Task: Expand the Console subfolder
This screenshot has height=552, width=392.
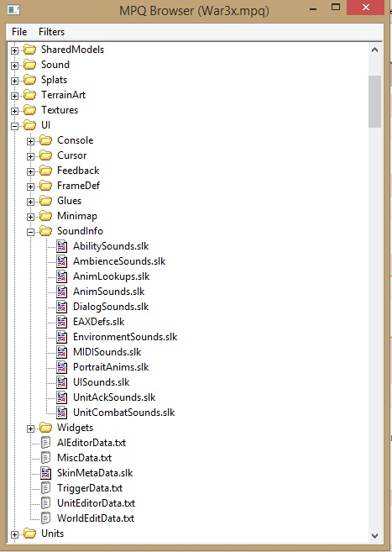Action: [30, 141]
